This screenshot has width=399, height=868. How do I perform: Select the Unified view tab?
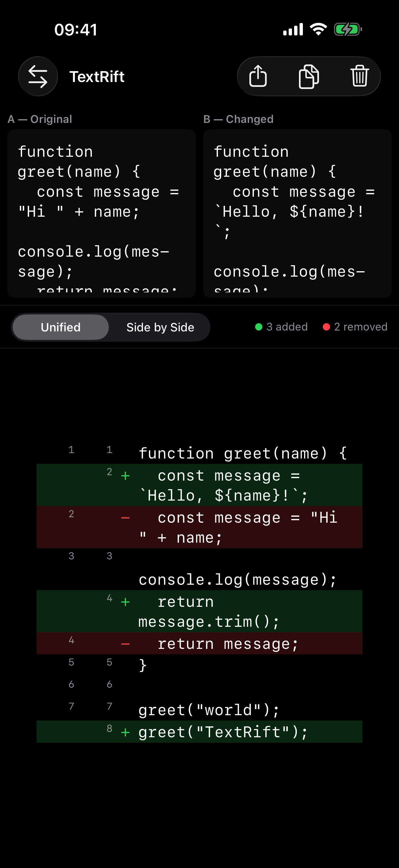click(x=61, y=327)
